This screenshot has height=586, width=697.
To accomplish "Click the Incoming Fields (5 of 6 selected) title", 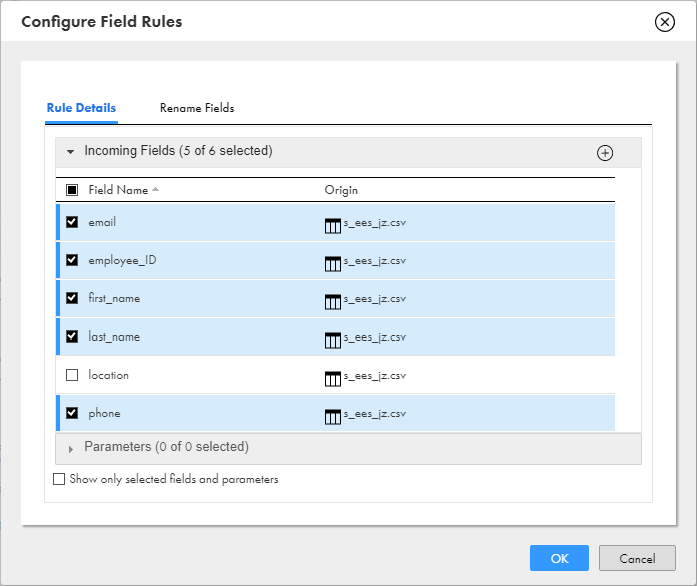I will click(178, 151).
